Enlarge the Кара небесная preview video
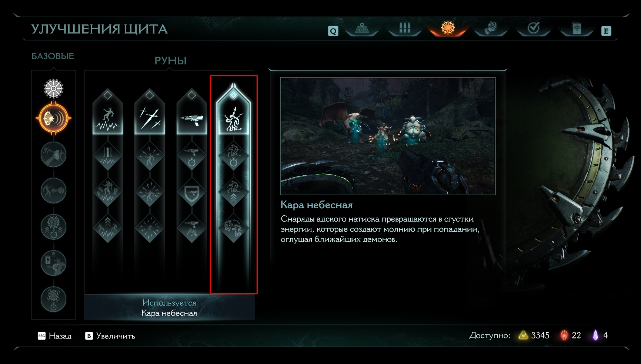Screen dimensions: 641x364 pyautogui.click(x=388, y=136)
